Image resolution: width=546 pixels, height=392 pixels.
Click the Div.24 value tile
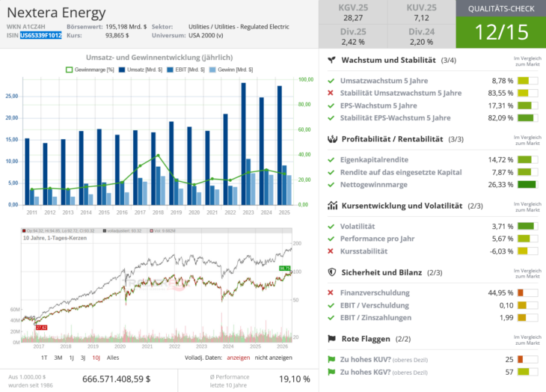tap(421, 37)
